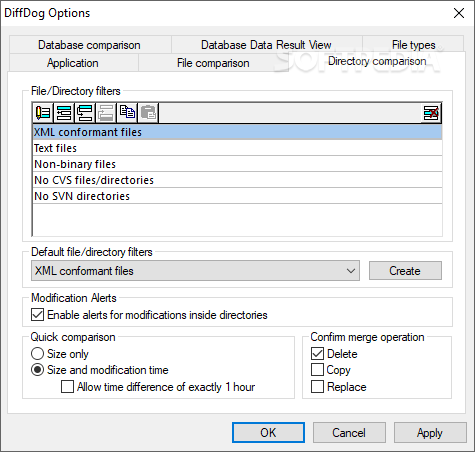Click the delete filter icon with red X

point(431,113)
